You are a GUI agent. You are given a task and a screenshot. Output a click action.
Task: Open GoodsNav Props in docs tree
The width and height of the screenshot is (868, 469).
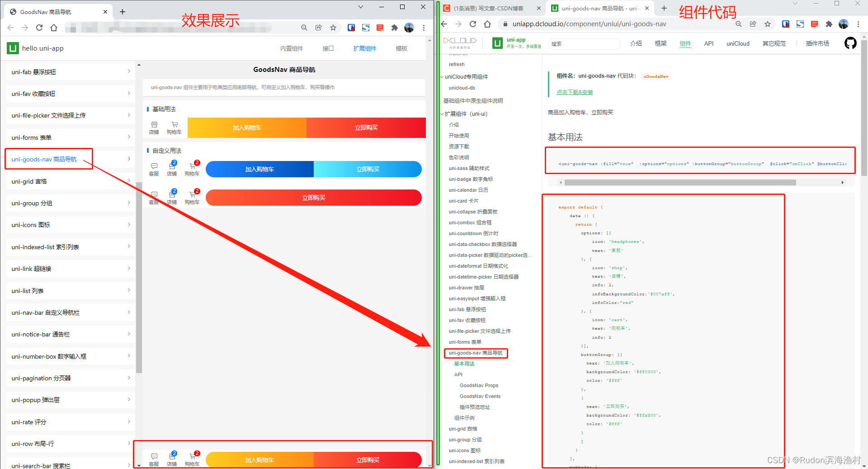tap(479, 385)
